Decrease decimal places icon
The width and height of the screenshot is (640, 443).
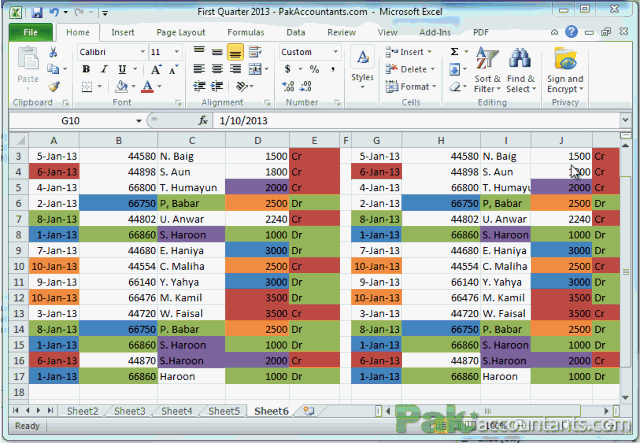306,86
